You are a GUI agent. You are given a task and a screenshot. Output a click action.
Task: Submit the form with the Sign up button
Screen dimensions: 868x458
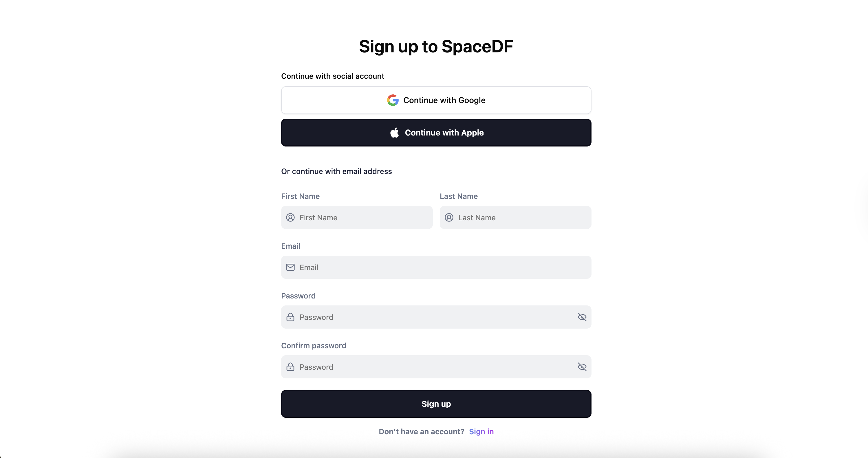436,404
